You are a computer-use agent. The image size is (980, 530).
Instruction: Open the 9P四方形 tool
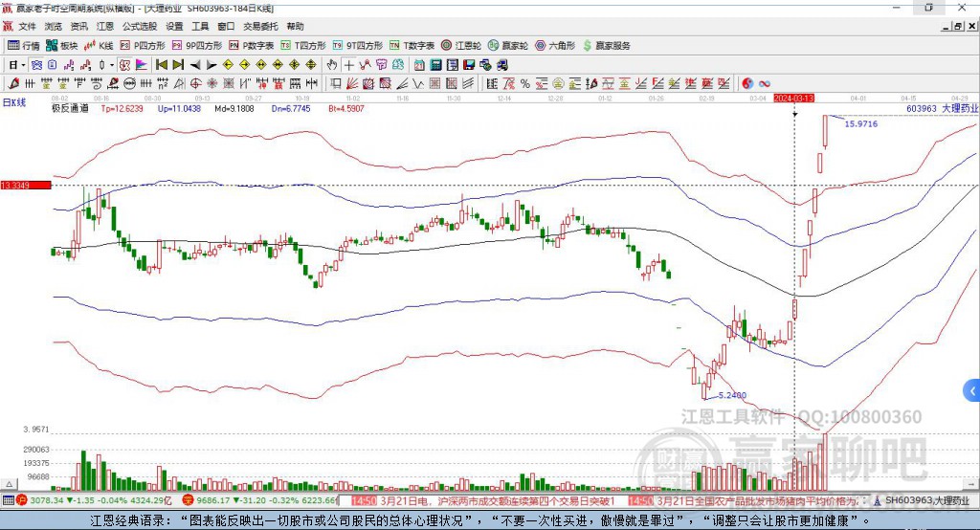click(197, 46)
